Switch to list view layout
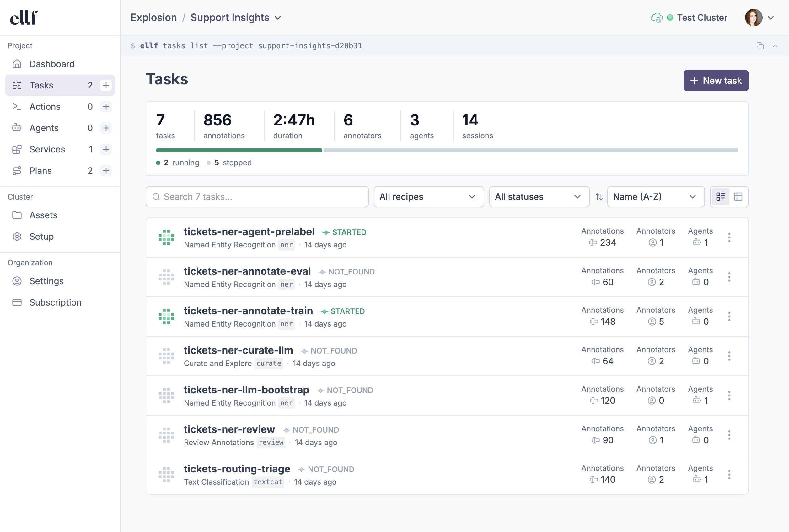Screen dimensions: 789x532 [x=720, y=196]
